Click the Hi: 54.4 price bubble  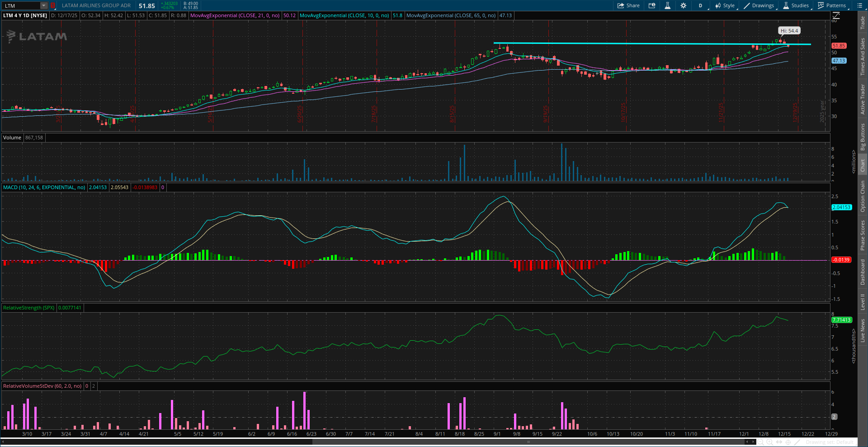point(789,31)
